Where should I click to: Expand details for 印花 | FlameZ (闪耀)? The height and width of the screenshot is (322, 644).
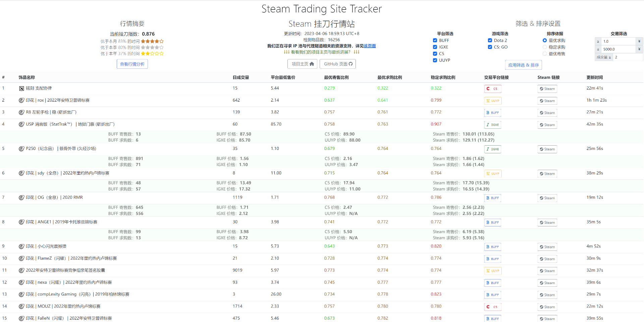[x=322, y=259]
